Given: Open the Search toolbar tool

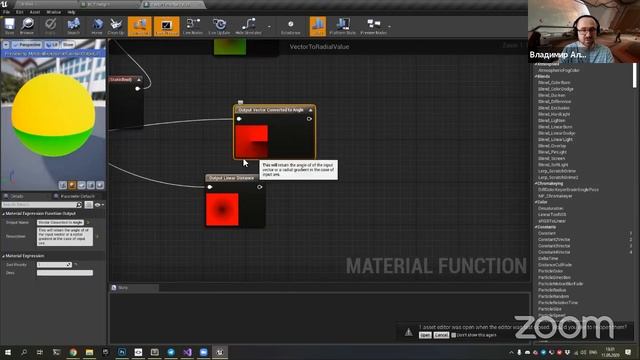Looking at the screenshot, I should click(73, 26).
